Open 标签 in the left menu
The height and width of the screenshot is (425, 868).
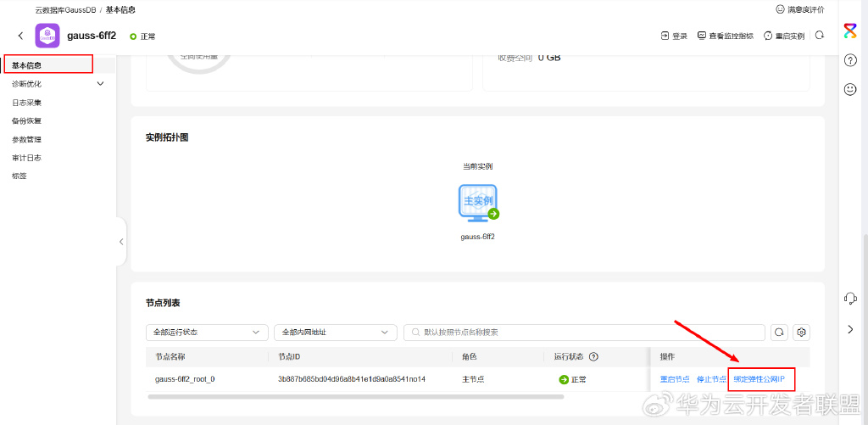click(x=19, y=176)
